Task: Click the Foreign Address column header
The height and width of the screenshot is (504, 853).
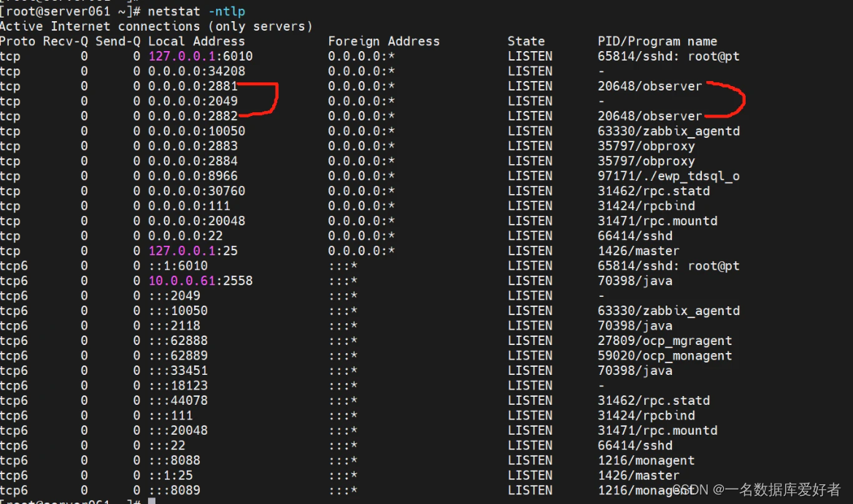Action: click(x=384, y=41)
